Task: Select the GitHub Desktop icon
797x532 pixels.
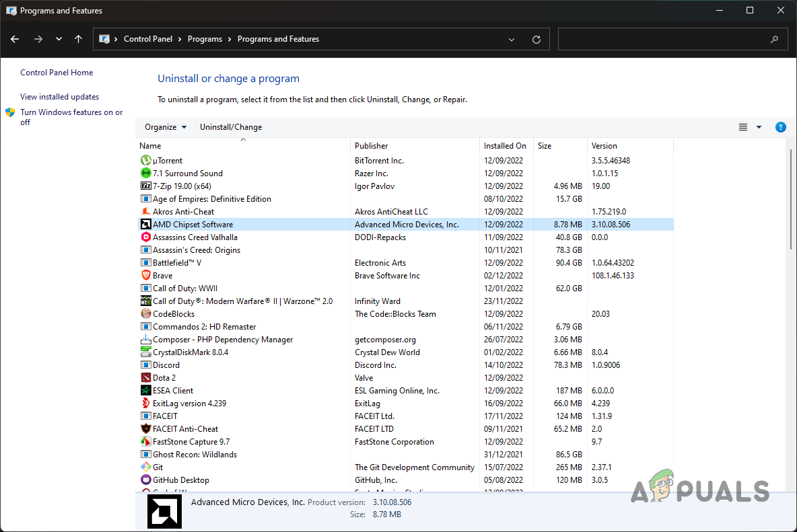Action: [145, 480]
